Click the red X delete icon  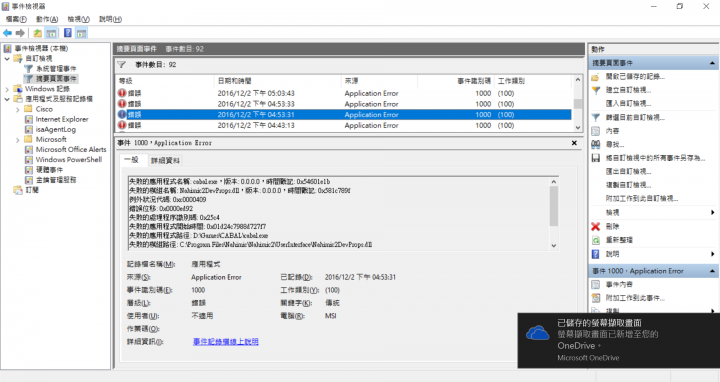[x=596, y=226]
